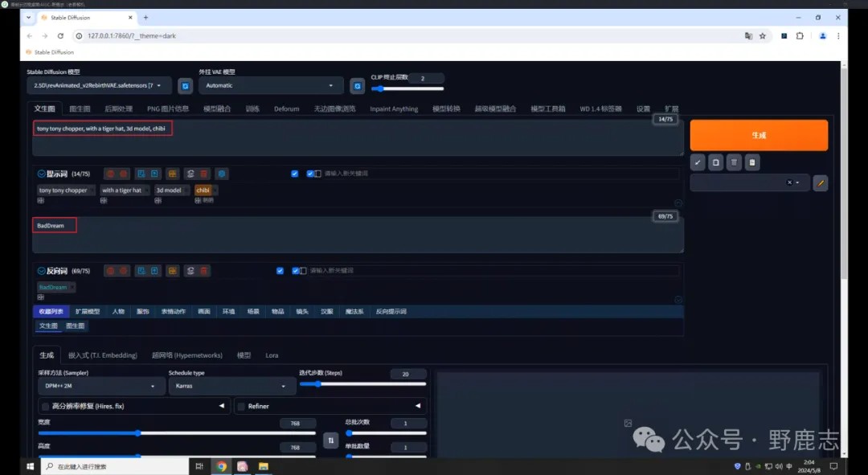This screenshot has width=868, height=475.
Task: Remove the BadDream negative tag
Action: pos(72,287)
